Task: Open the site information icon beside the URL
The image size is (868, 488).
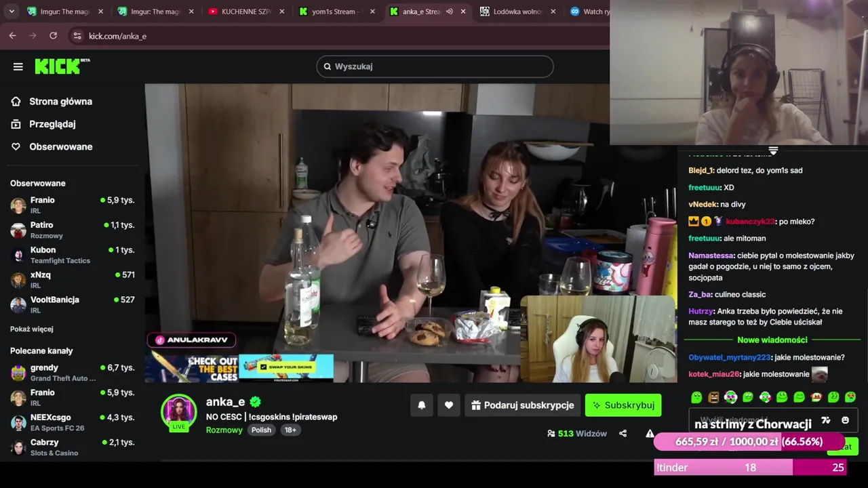Action: (x=77, y=36)
